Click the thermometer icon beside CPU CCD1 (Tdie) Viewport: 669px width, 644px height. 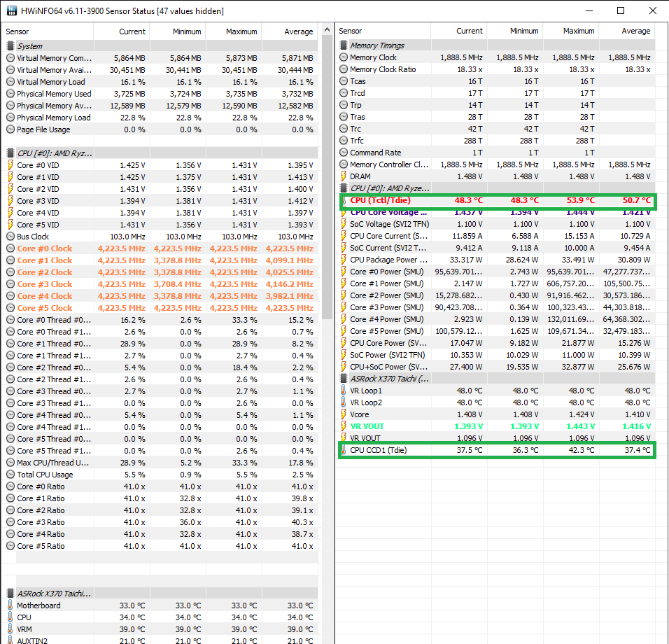344,450
